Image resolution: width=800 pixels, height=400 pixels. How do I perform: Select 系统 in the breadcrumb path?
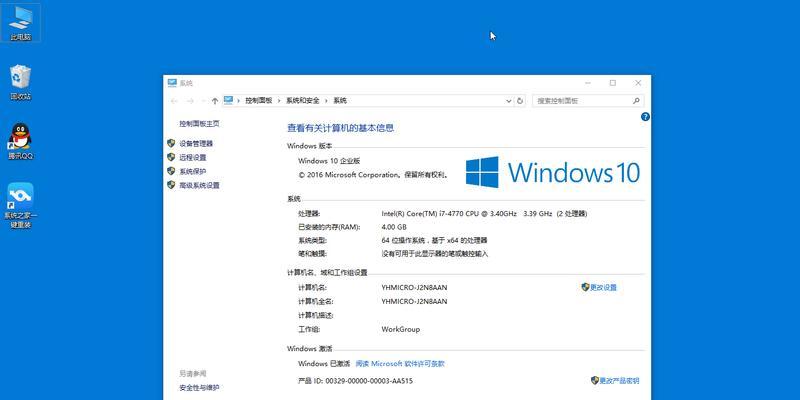point(340,101)
